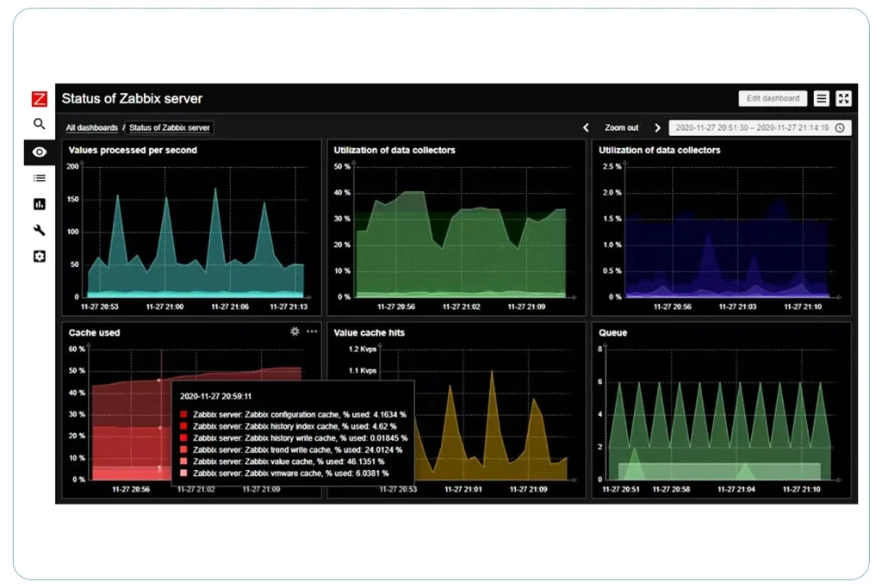Click the Zoom out button
This screenshot has height=588, width=882.
(622, 127)
